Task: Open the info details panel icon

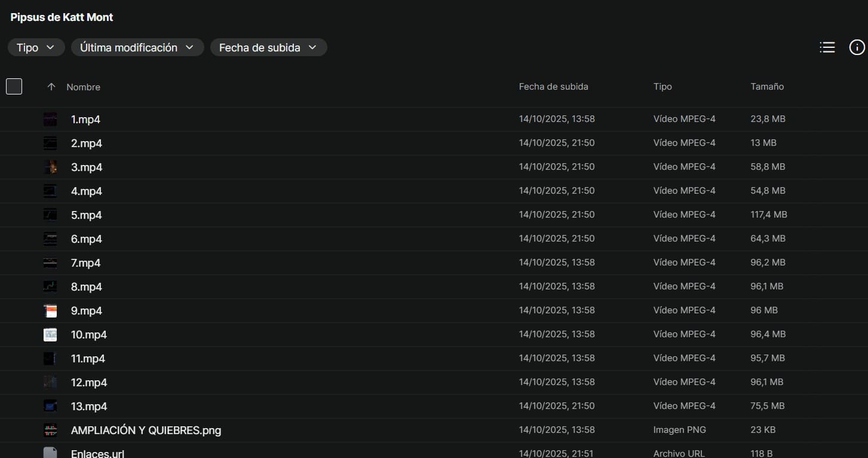Action: click(857, 47)
